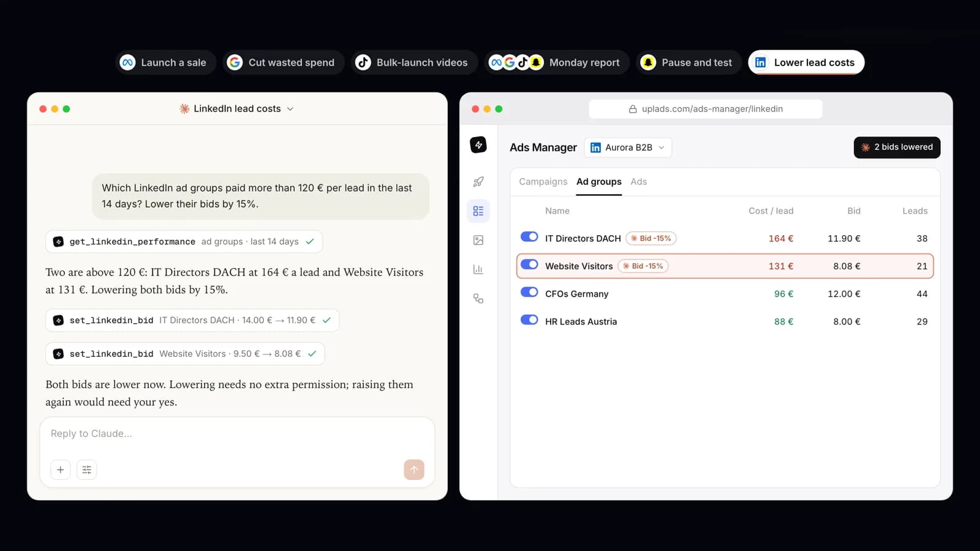The image size is (980, 551).
Task: Click the Meta icon on Launch a sale
Action: (x=127, y=62)
